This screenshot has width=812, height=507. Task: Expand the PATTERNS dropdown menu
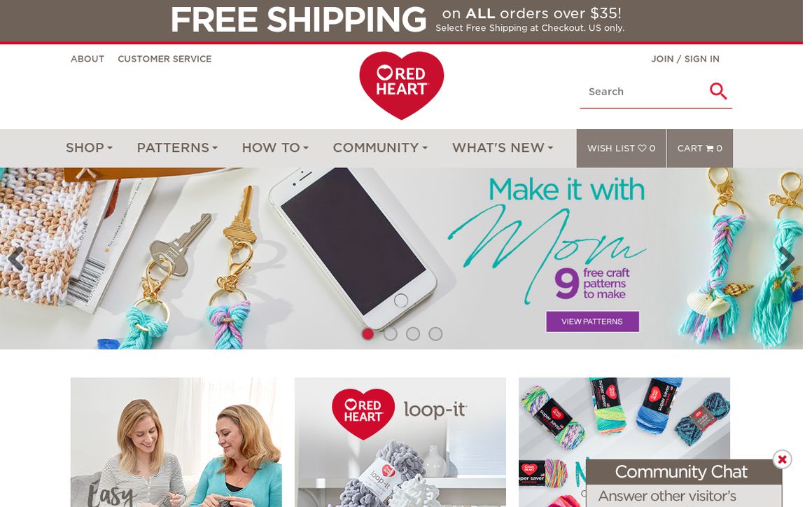pyautogui.click(x=177, y=148)
